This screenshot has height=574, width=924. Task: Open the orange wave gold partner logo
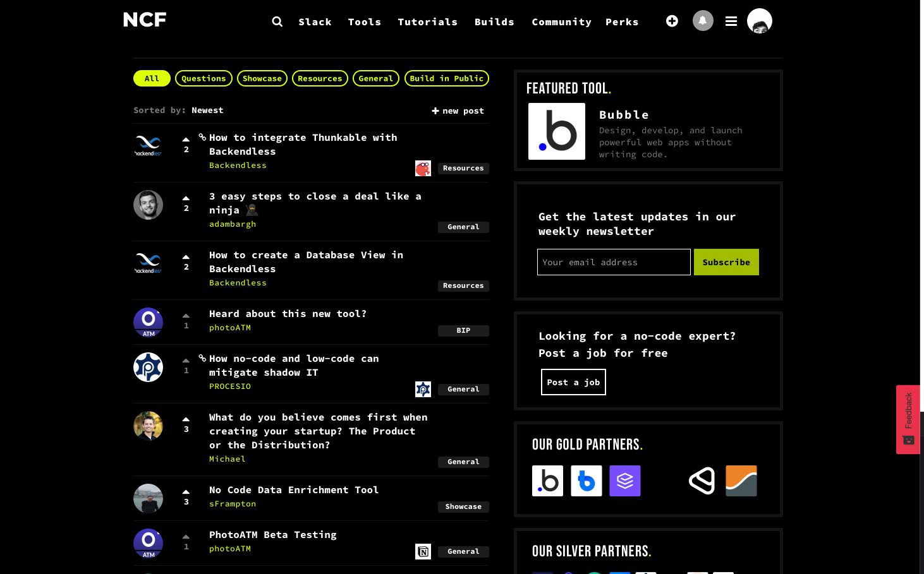tap(741, 481)
